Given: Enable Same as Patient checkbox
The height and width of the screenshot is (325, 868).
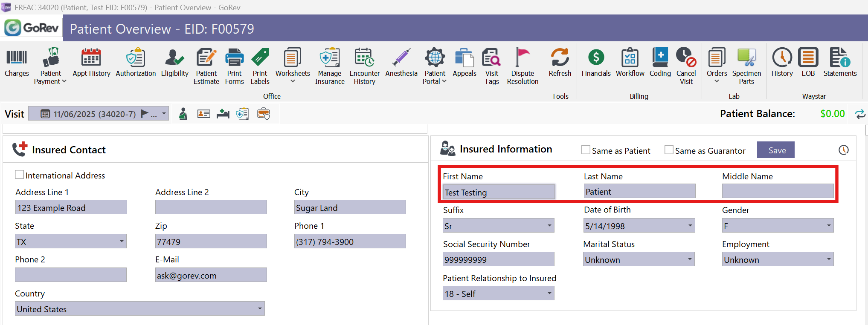Looking at the screenshot, I should [586, 150].
